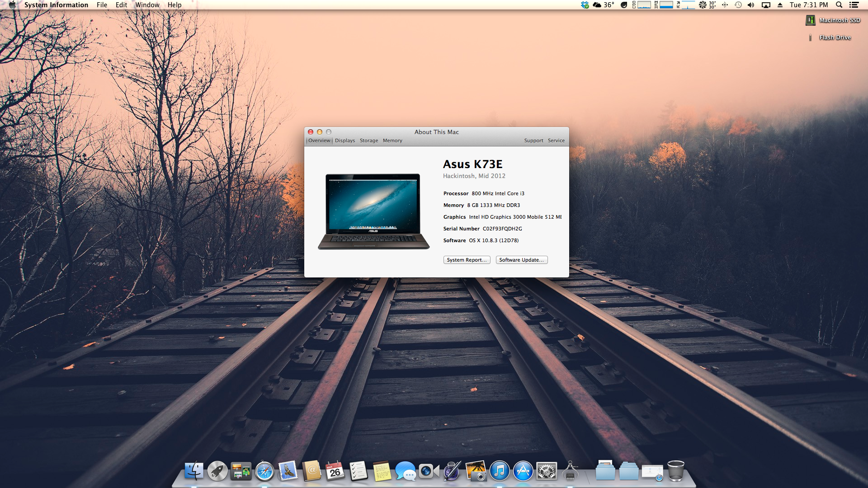Click the fan temperature monitor in the menu bar
868x488 pixels.
pyautogui.click(x=708, y=5)
